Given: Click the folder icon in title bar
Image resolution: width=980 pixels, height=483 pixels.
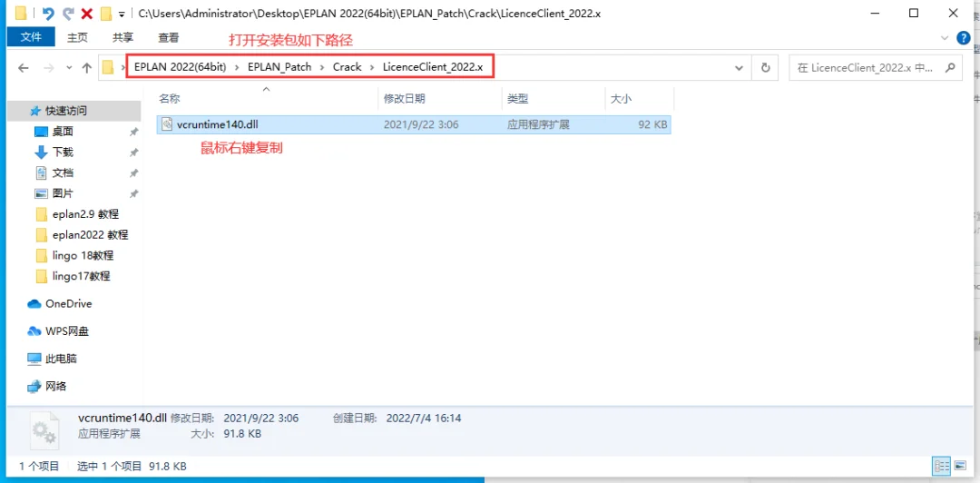Looking at the screenshot, I should (x=21, y=13).
